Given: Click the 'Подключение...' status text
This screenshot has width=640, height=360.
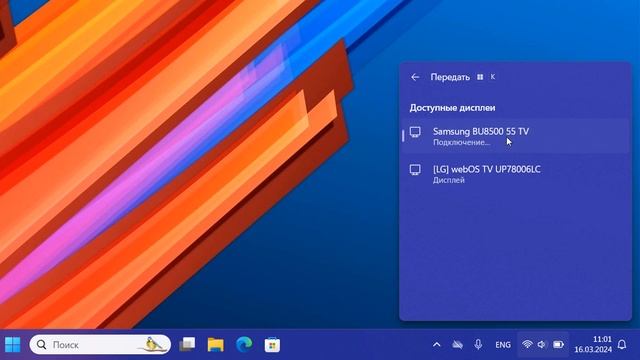Looking at the screenshot, I should (462, 142).
